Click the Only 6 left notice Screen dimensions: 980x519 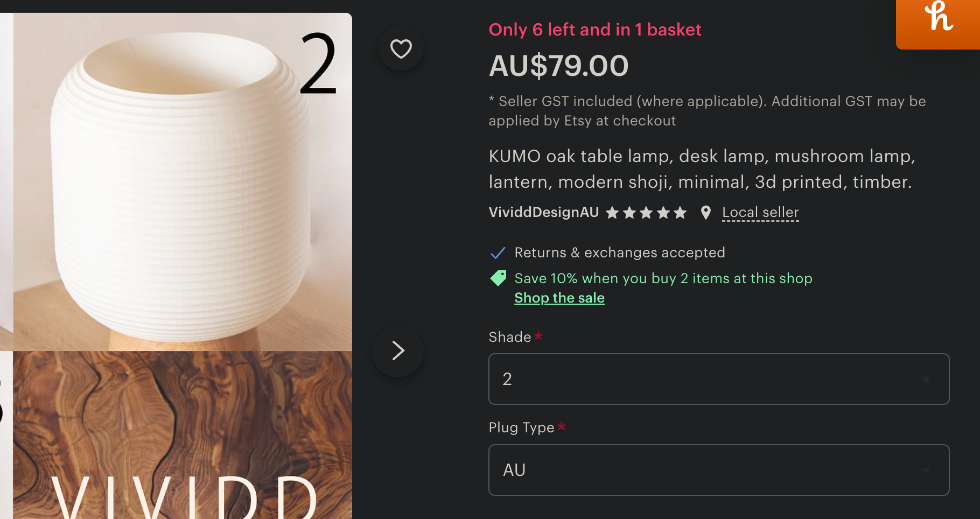[594, 30]
